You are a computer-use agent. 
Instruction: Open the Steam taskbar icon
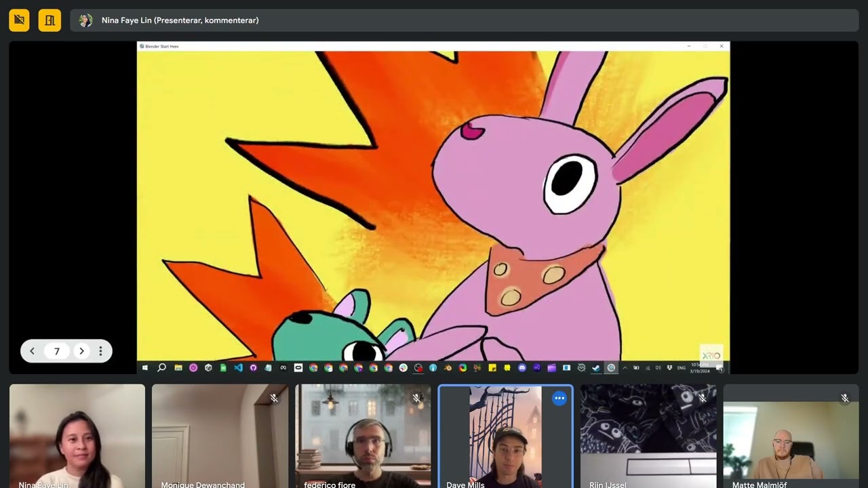click(596, 368)
